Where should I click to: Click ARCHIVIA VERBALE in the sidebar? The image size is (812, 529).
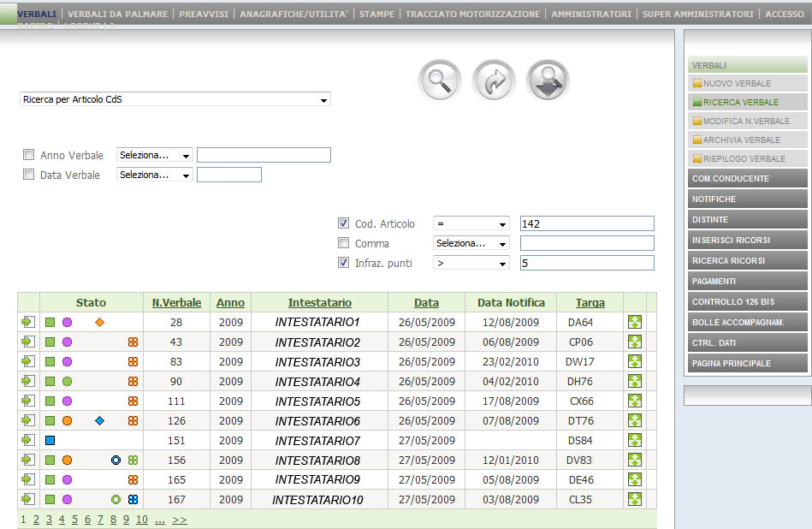point(748,140)
